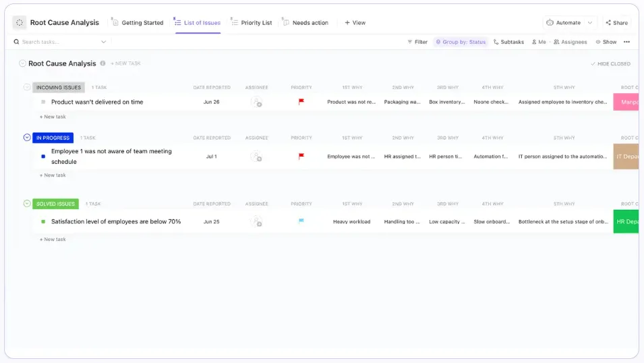The image size is (644, 363).
Task: Toggle HIDE CLOSED tasks
Action: [610, 63]
